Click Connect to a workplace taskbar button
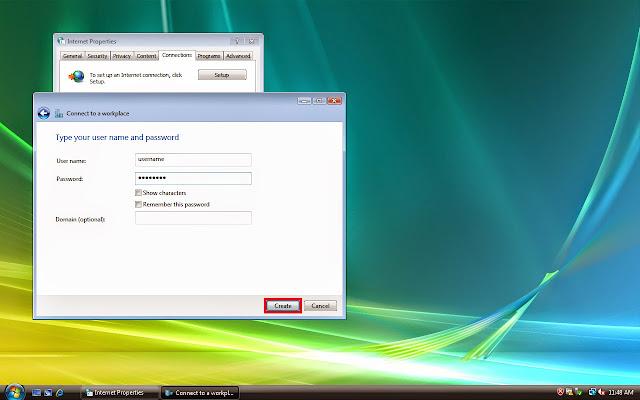 (200, 393)
